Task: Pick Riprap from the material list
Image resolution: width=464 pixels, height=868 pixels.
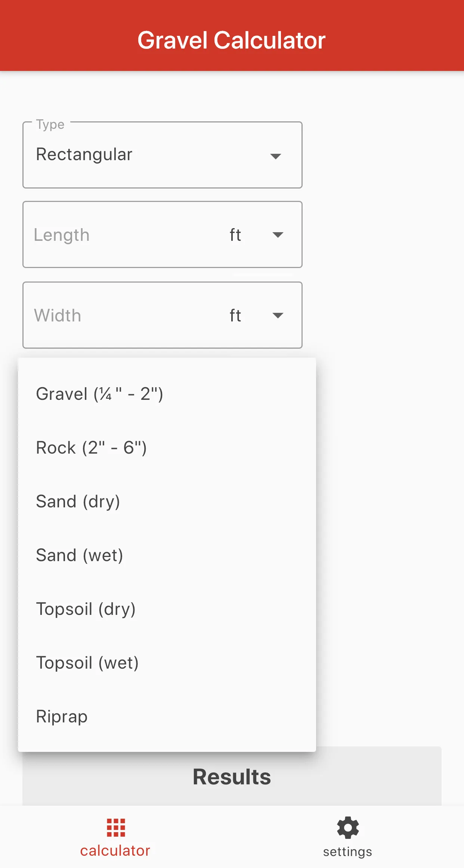Action: tap(167, 716)
